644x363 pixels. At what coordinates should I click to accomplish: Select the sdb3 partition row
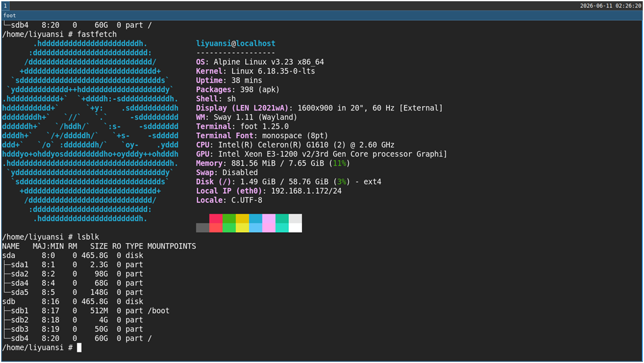coord(73,329)
